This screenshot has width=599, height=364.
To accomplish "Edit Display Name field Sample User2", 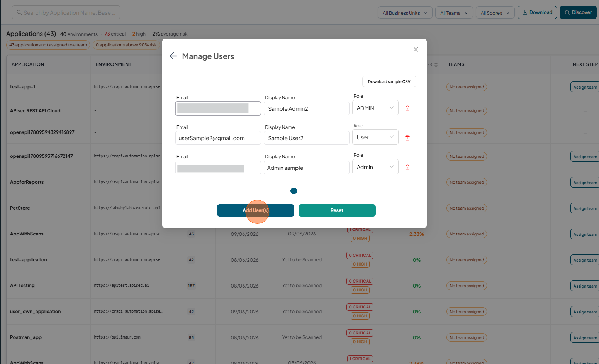I will click(307, 138).
